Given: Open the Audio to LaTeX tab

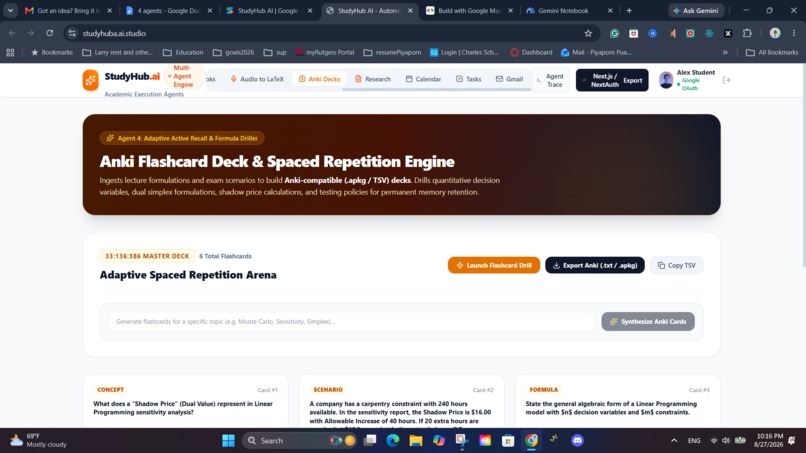Looking at the screenshot, I should [x=257, y=79].
